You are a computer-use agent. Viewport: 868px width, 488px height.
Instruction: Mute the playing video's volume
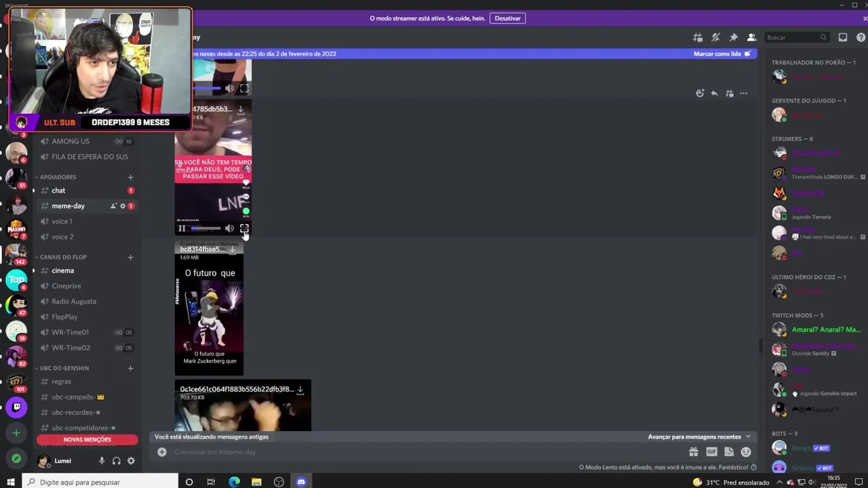point(229,228)
